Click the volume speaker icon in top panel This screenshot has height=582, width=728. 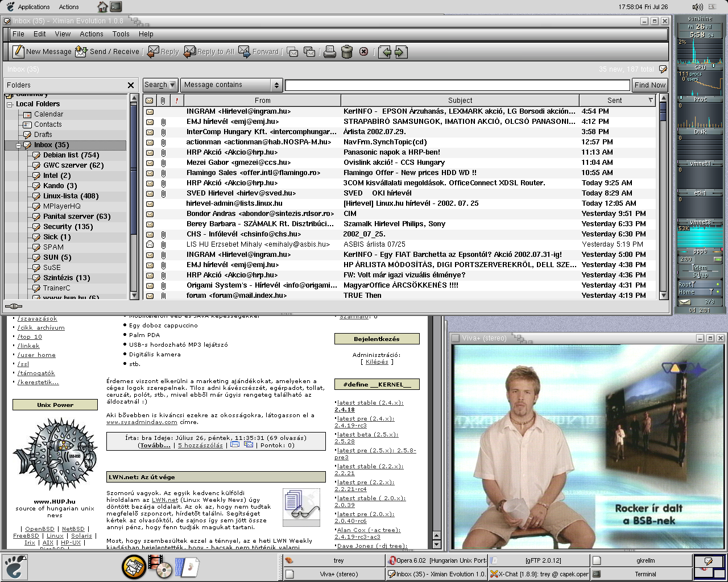pos(698,7)
